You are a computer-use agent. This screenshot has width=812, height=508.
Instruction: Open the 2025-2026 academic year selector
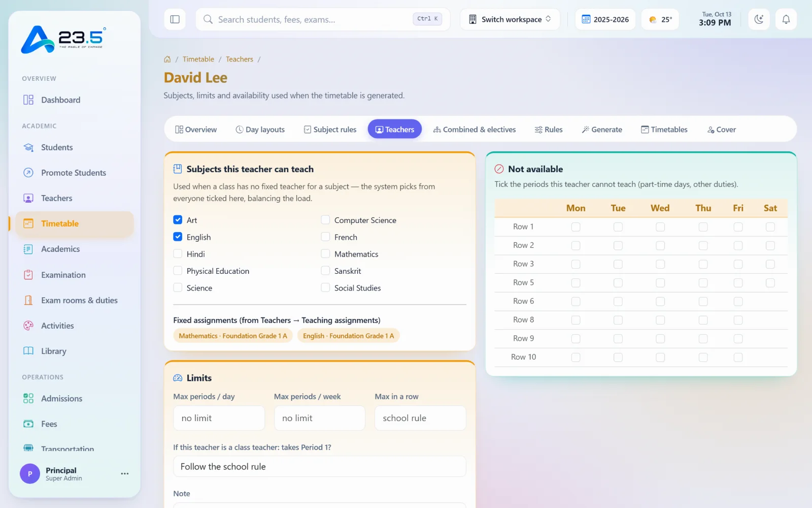click(x=605, y=19)
